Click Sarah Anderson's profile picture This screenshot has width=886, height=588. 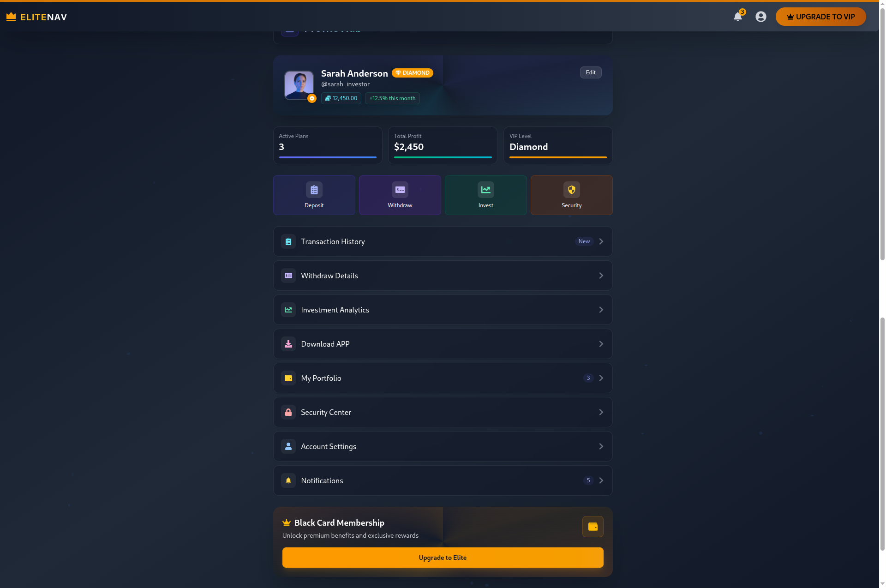click(x=299, y=85)
